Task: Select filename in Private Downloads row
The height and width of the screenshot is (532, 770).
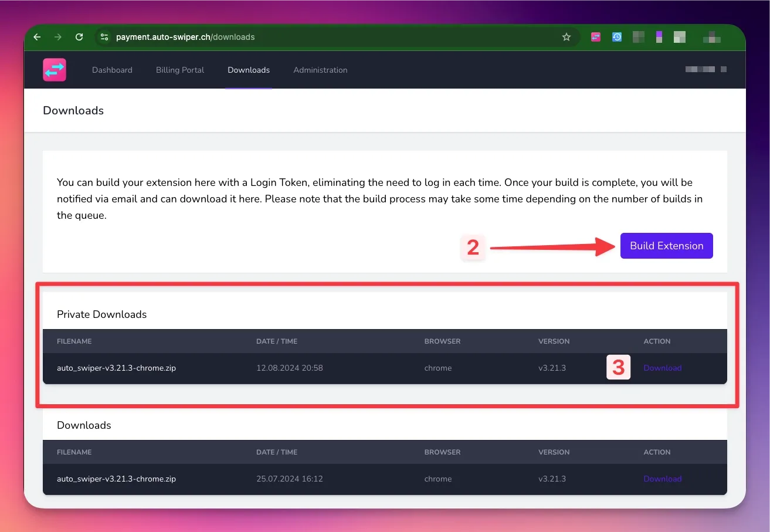Action: (x=117, y=368)
